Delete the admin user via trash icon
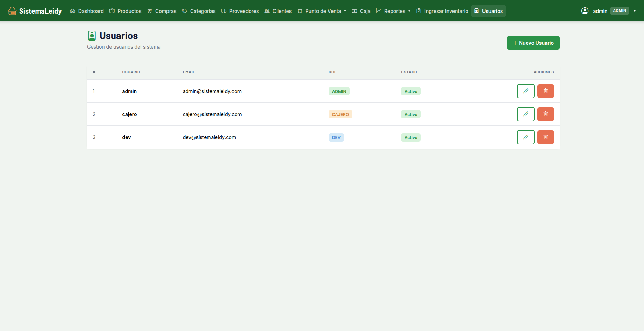Image resolution: width=644 pixels, height=331 pixels. coord(545,91)
